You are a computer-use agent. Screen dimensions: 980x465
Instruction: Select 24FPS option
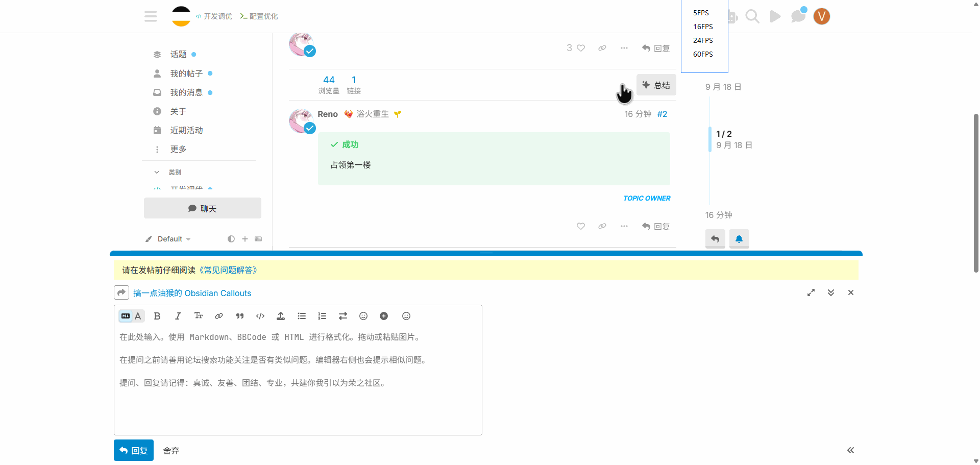(x=703, y=40)
